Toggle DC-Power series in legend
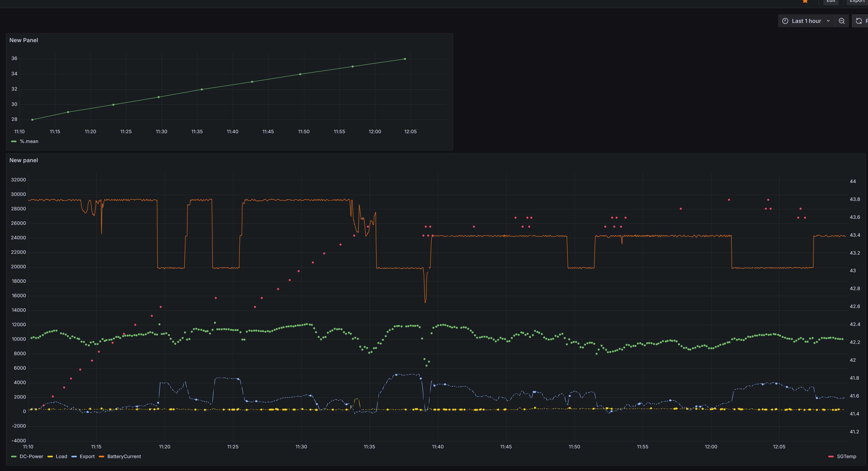Screen dimensions: 868x471 click(x=31, y=457)
